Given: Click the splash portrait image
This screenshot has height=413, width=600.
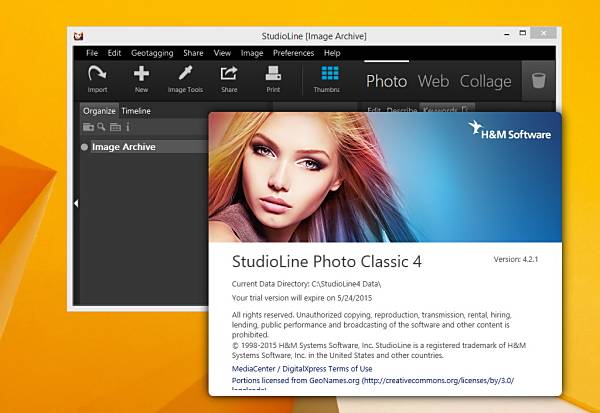Looking at the screenshot, I should click(385, 177).
